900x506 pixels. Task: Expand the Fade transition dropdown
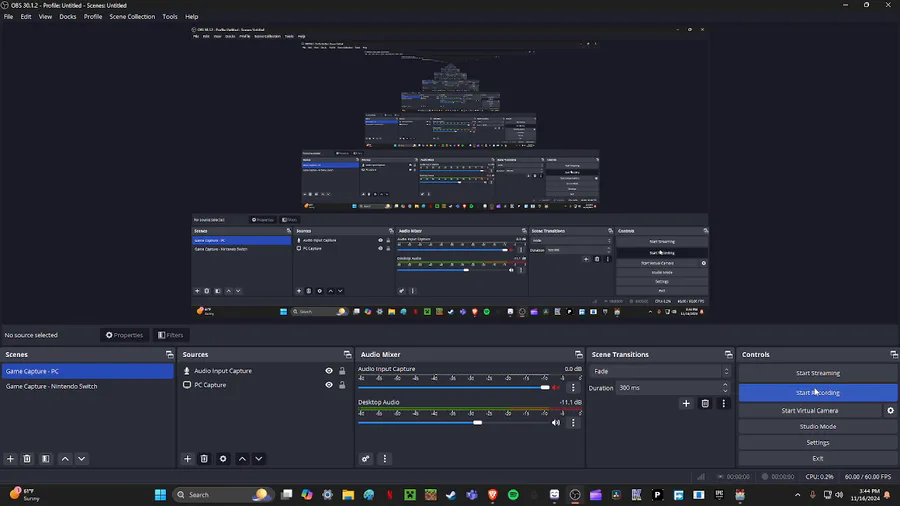(x=660, y=371)
